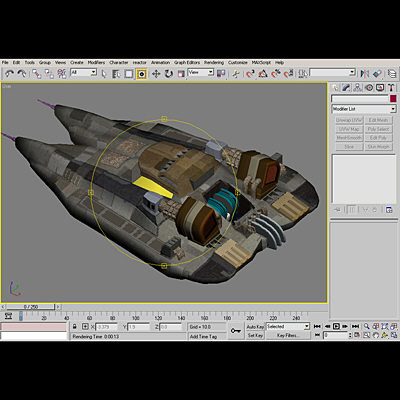Activate the Unlink Selection tool
Screen dimensions: 400x400
[49, 73]
